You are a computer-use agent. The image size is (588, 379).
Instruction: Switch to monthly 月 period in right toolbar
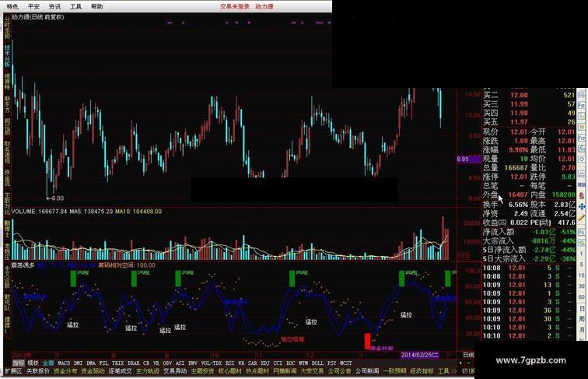click(582, 329)
